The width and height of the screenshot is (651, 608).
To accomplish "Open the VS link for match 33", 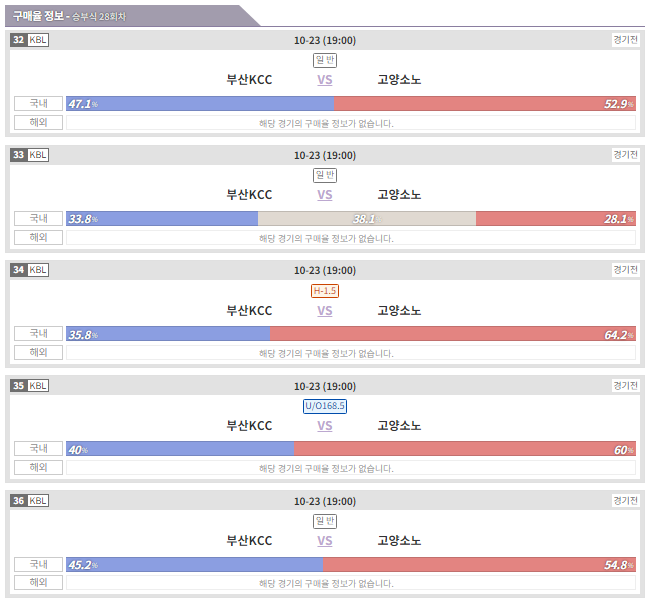I will (325, 195).
